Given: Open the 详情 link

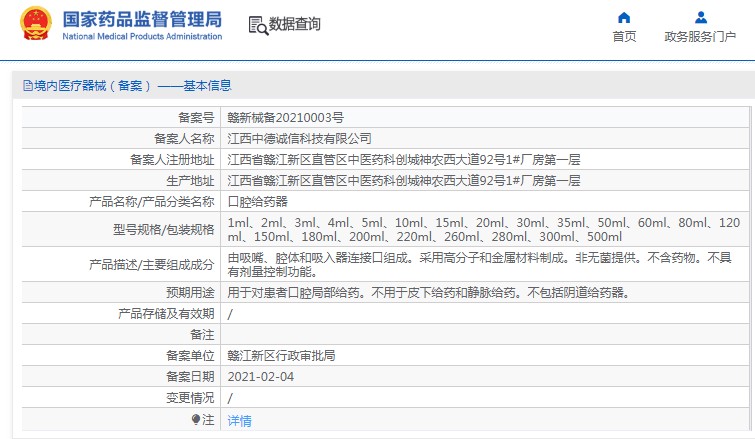Looking at the screenshot, I should click(x=239, y=421).
